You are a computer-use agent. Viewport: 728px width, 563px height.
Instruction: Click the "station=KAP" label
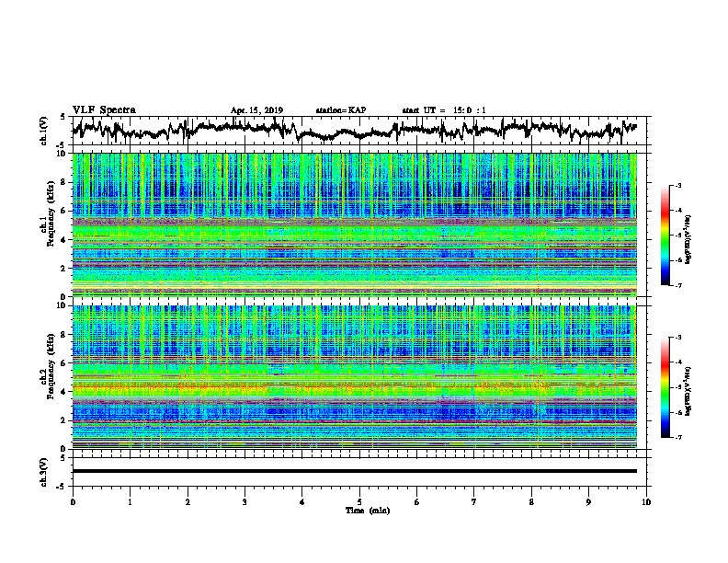click(x=341, y=110)
